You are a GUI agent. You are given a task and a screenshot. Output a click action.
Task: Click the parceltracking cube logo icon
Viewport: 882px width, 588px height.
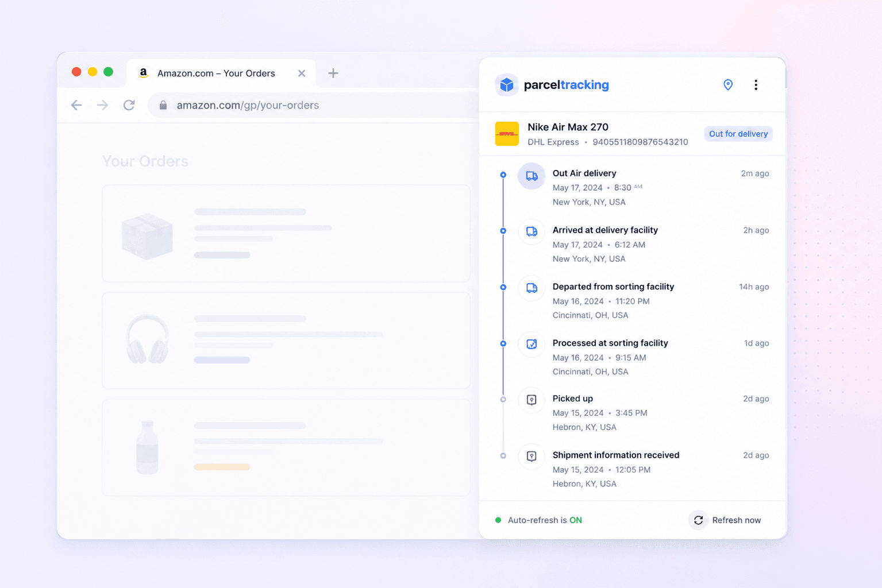pyautogui.click(x=506, y=85)
